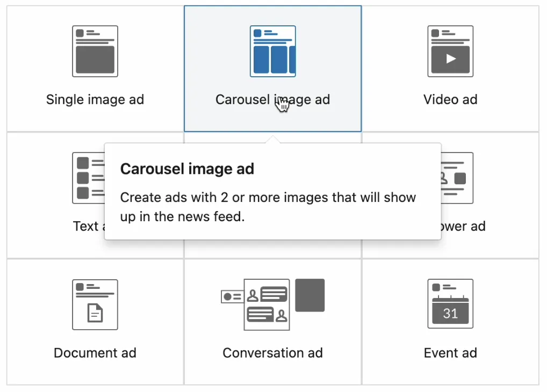Select the highlighted Carousel image ad tile
Screen dimensions: 547x392
pos(272,68)
